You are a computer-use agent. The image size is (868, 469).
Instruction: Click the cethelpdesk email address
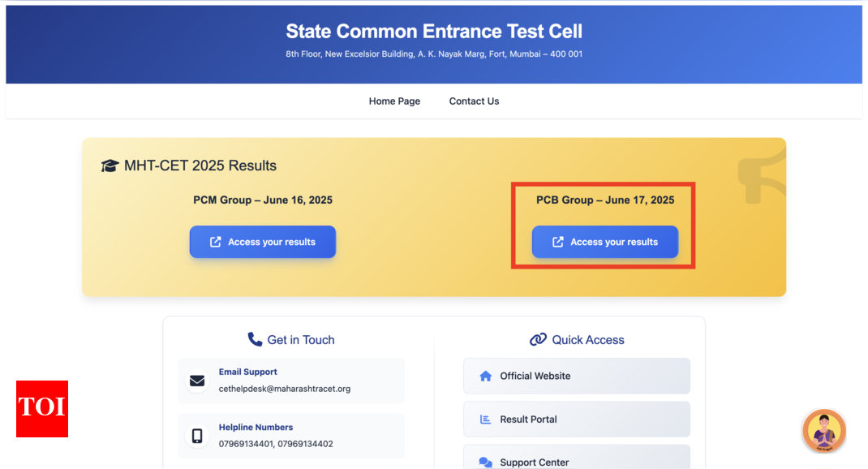[x=285, y=389]
